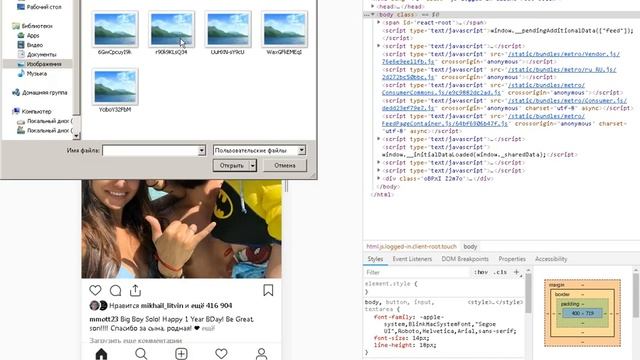Expand the caption with the ещё link
This screenshot has width=640, height=360.
(x=208, y=328)
